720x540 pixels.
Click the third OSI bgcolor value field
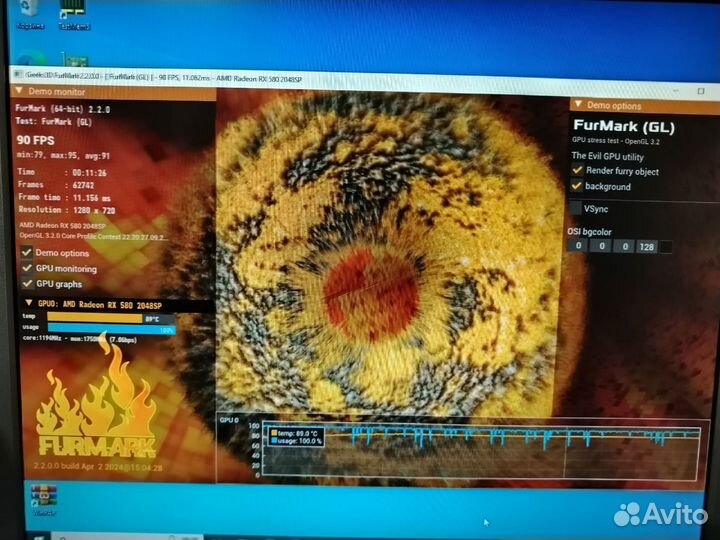coord(625,247)
